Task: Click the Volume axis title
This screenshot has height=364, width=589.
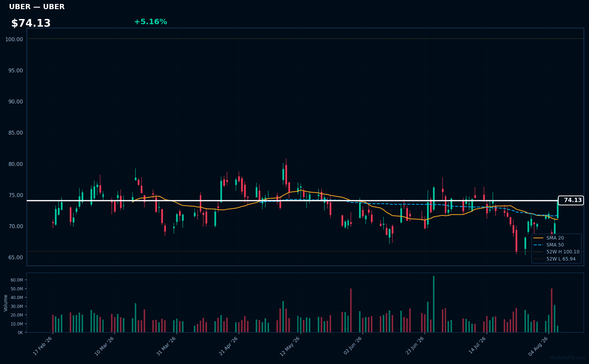Action: 6,303
